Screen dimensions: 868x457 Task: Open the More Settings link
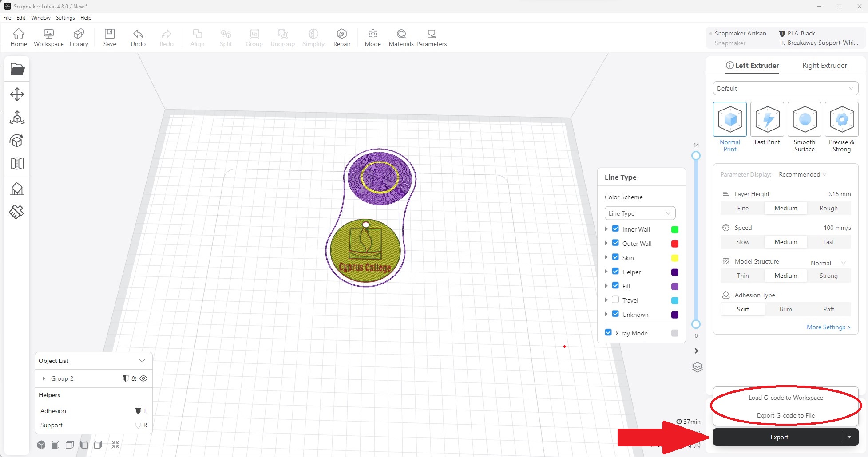tap(828, 327)
